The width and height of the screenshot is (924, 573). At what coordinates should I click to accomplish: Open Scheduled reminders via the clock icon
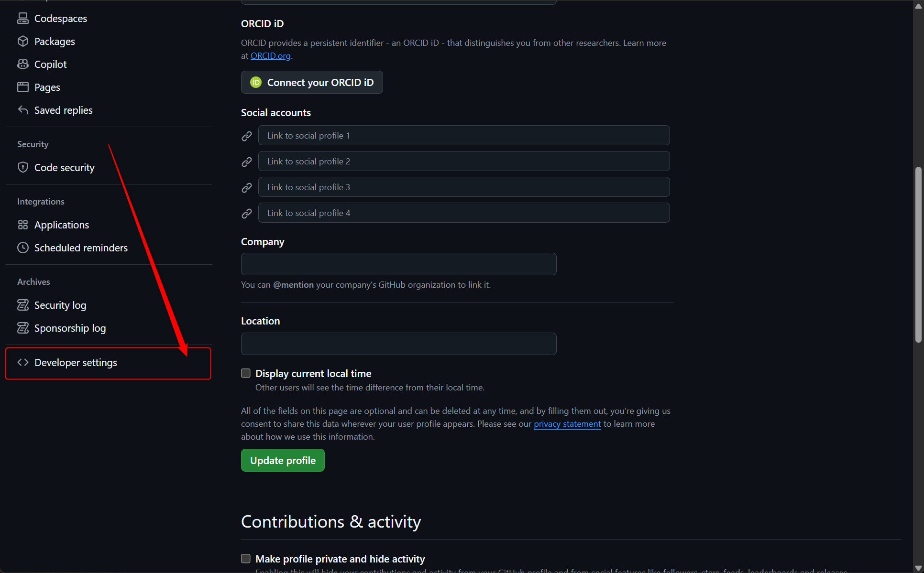pos(22,248)
